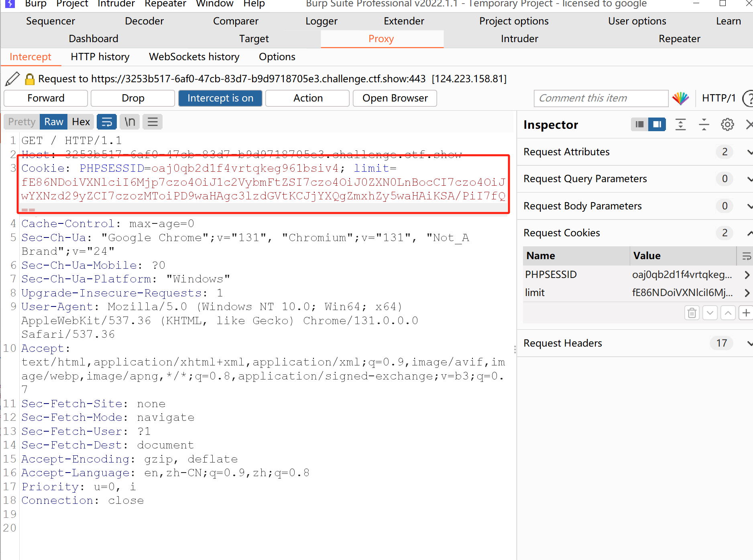Open the multicolor highlight color picker
The image size is (753, 560).
(680, 98)
